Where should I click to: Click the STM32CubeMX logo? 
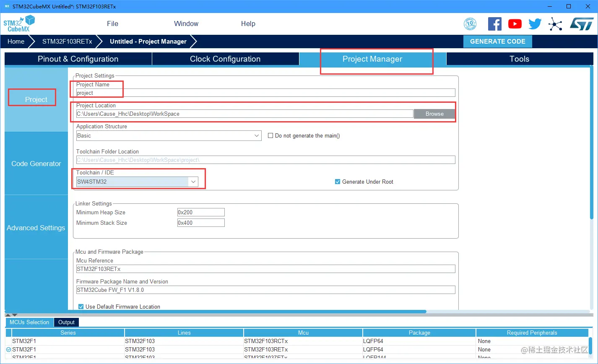click(19, 24)
